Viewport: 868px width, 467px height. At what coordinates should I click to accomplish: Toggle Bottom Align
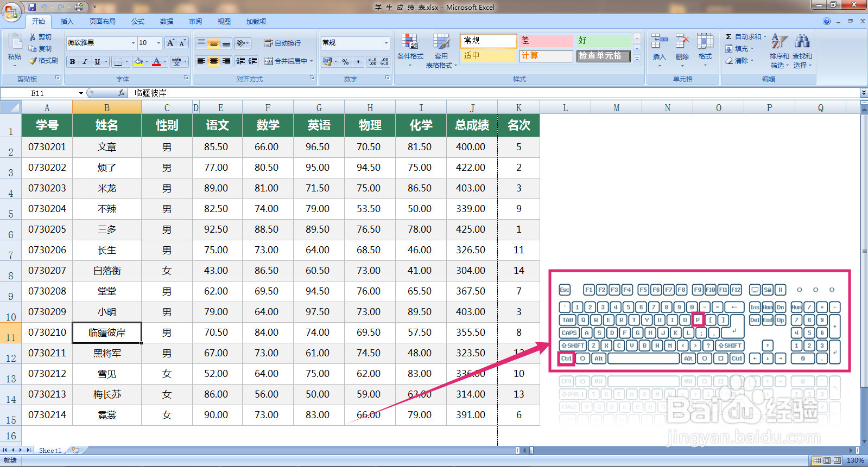[x=226, y=43]
